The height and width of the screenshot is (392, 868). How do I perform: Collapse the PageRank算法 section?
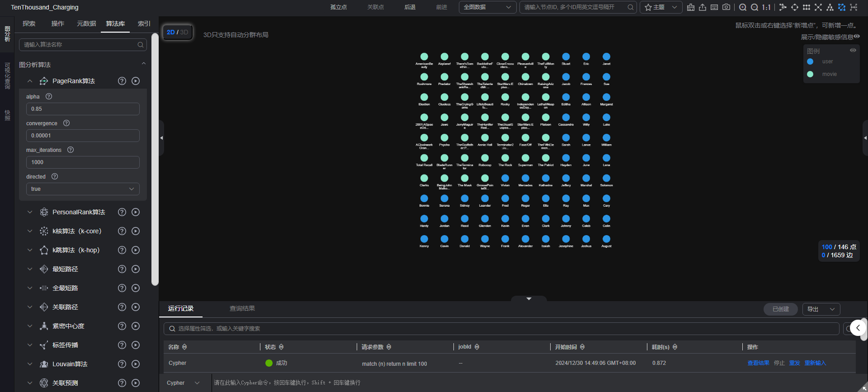click(30, 81)
